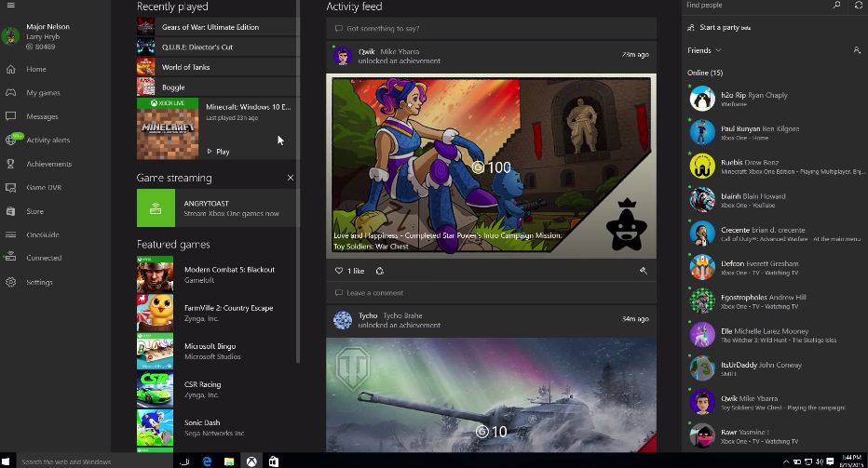Click the Connected console icon
868x468 pixels.
(10, 257)
